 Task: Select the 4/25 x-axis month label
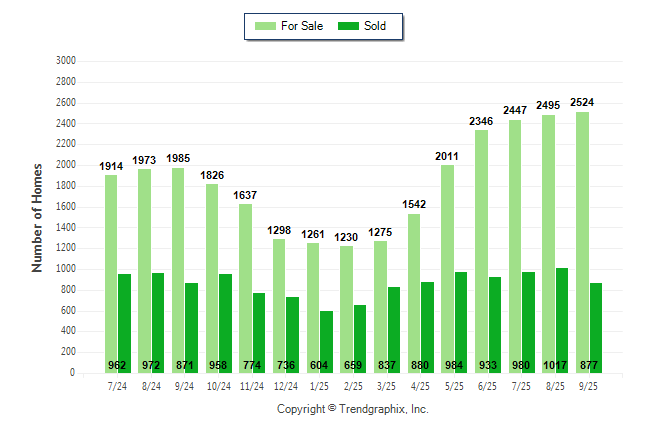coord(420,385)
